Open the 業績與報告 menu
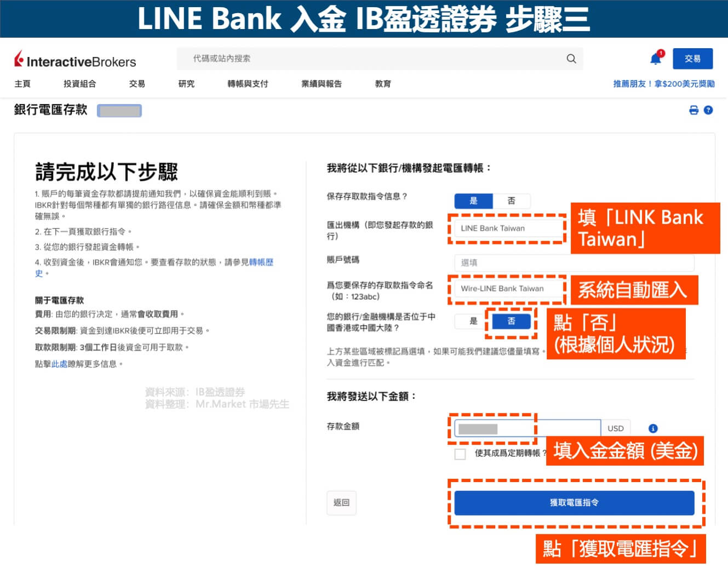Image resolution: width=728 pixels, height=573 pixels. 322,84
